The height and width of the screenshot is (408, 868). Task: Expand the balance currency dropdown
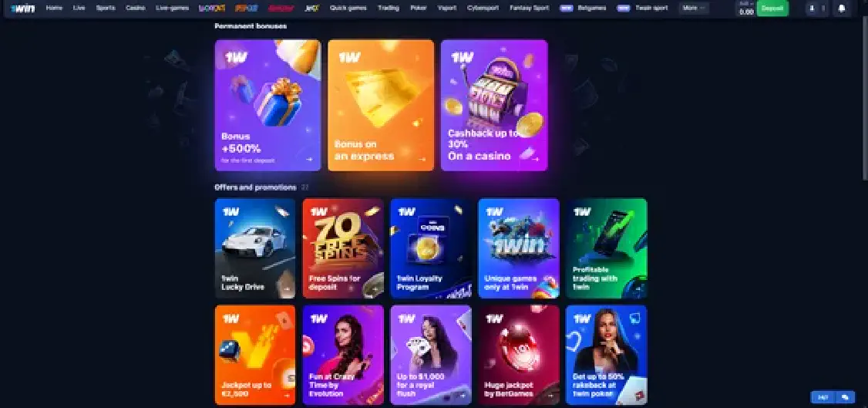pyautogui.click(x=746, y=3)
